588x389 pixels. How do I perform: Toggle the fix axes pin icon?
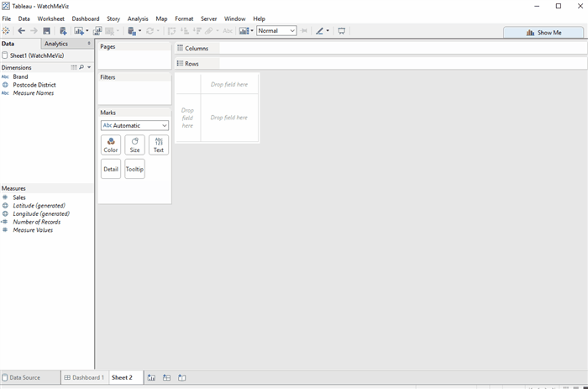[304, 31]
